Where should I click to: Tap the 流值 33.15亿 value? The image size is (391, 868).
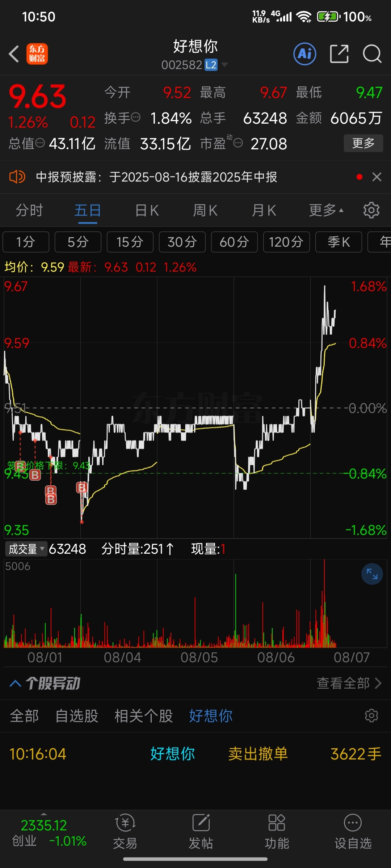(x=165, y=144)
